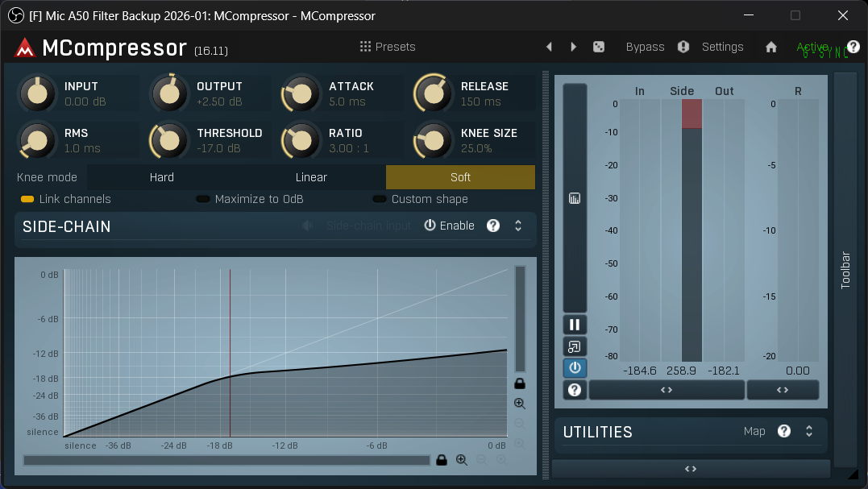Load the previous preset arrow

tap(549, 47)
